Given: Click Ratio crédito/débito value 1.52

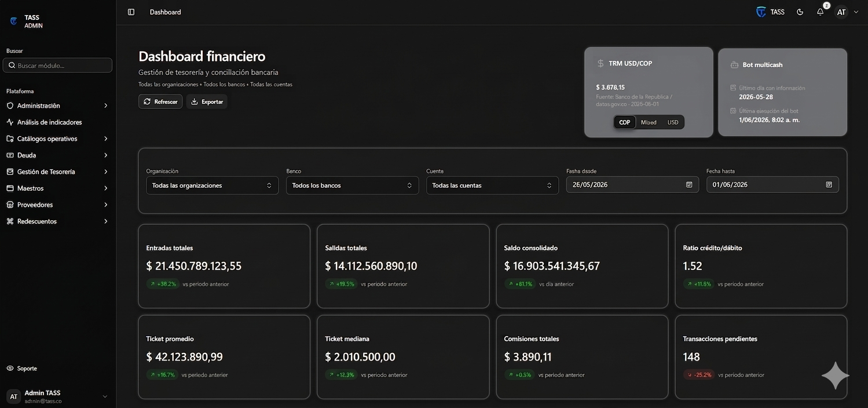Looking at the screenshot, I should pyautogui.click(x=693, y=266).
